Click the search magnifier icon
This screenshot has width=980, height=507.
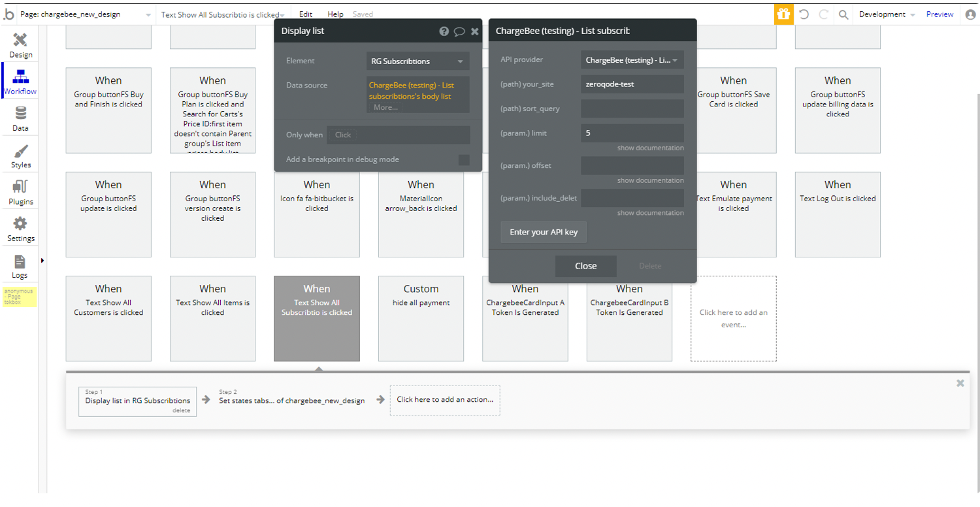tap(843, 14)
